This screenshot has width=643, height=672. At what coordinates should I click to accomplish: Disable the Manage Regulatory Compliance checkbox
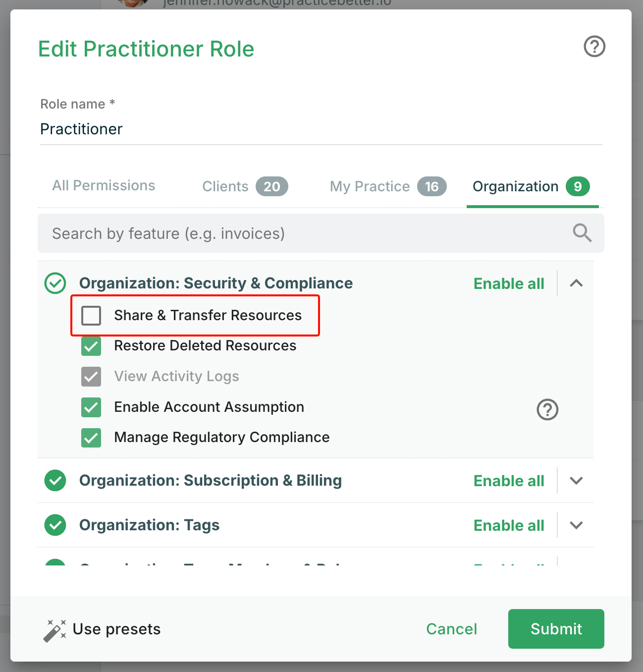[x=91, y=438]
